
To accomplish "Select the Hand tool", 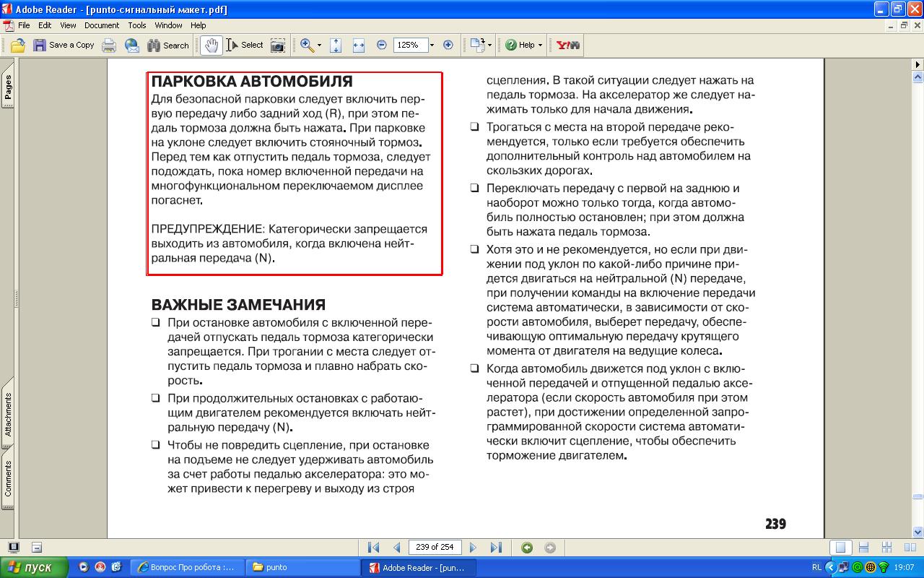I will click(x=211, y=46).
